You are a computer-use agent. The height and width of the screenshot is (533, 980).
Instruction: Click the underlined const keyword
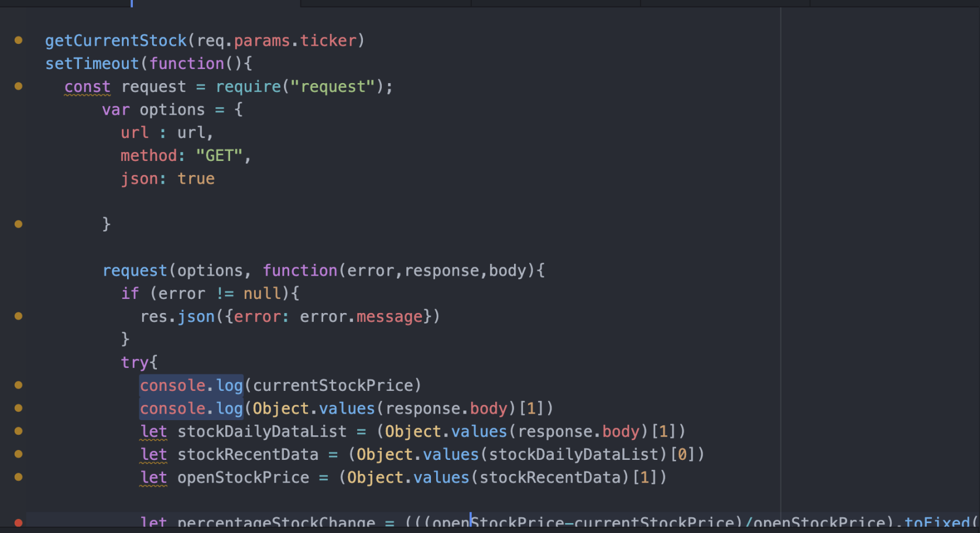pos(87,87)
